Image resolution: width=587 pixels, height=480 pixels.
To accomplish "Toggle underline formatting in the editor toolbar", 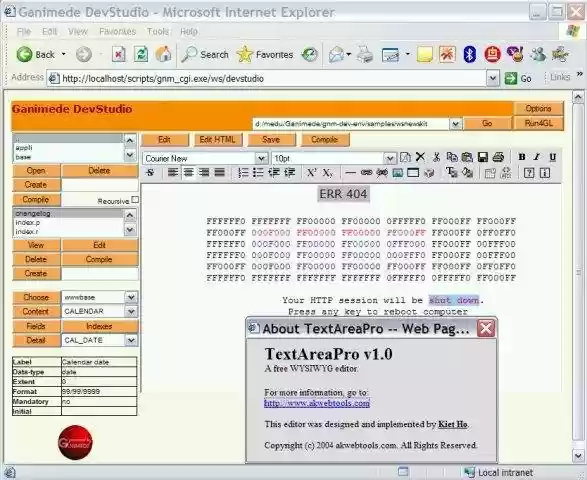I will [553, 157].
